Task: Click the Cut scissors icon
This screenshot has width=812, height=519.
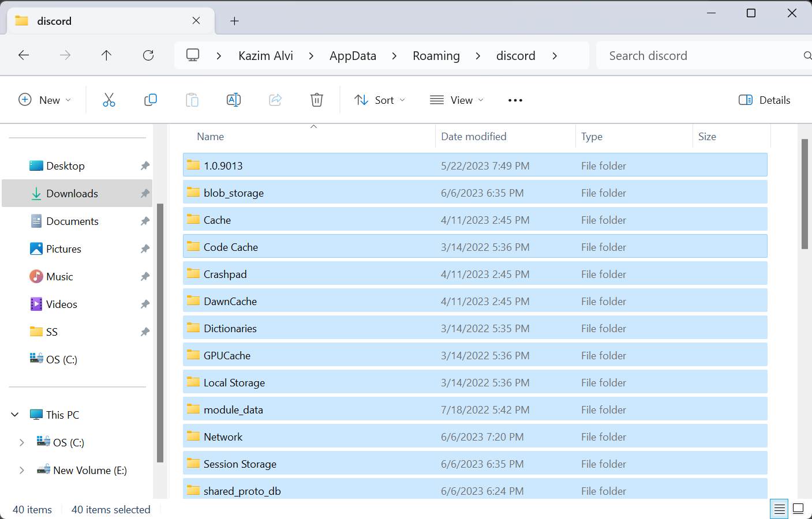Action: [x=109, y=100]
